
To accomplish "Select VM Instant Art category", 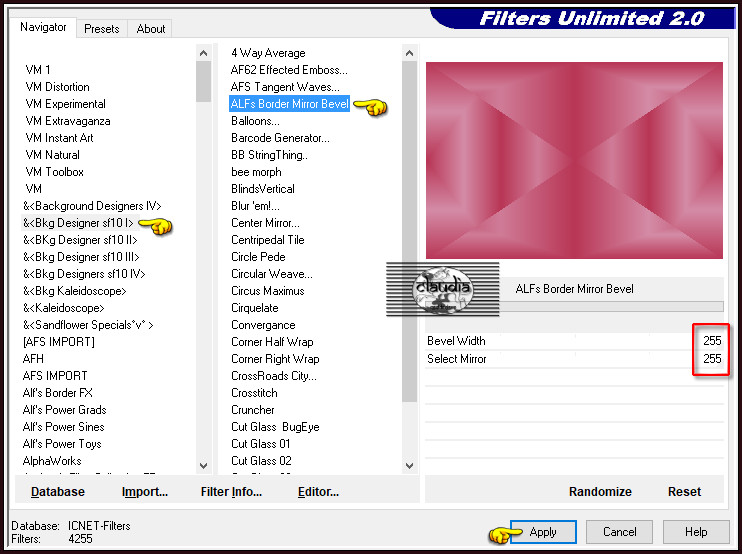I will point(59,138).
